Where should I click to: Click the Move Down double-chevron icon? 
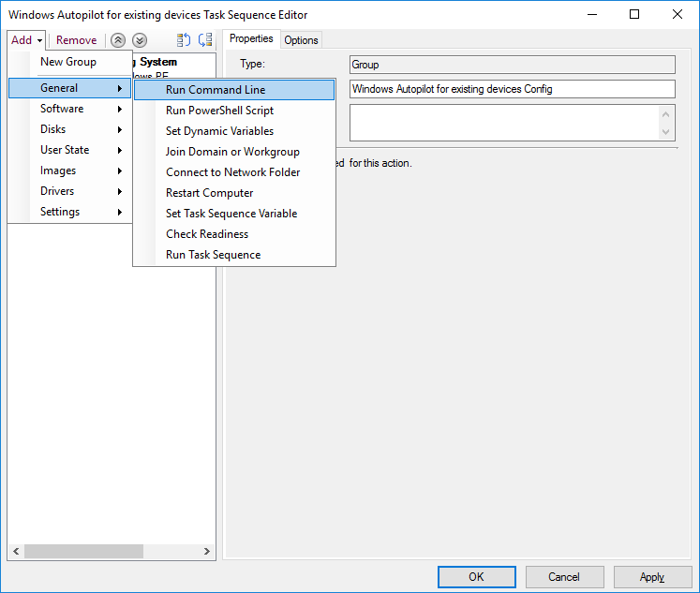(x=140, y=40)
